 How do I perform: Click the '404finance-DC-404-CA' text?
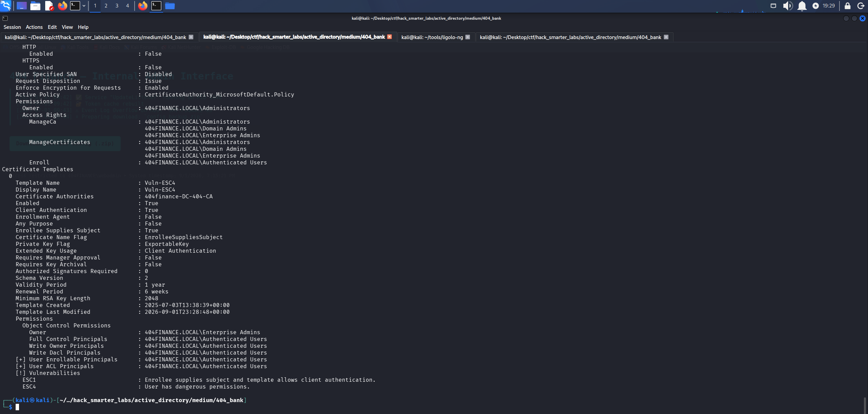(x=179, y=197)
